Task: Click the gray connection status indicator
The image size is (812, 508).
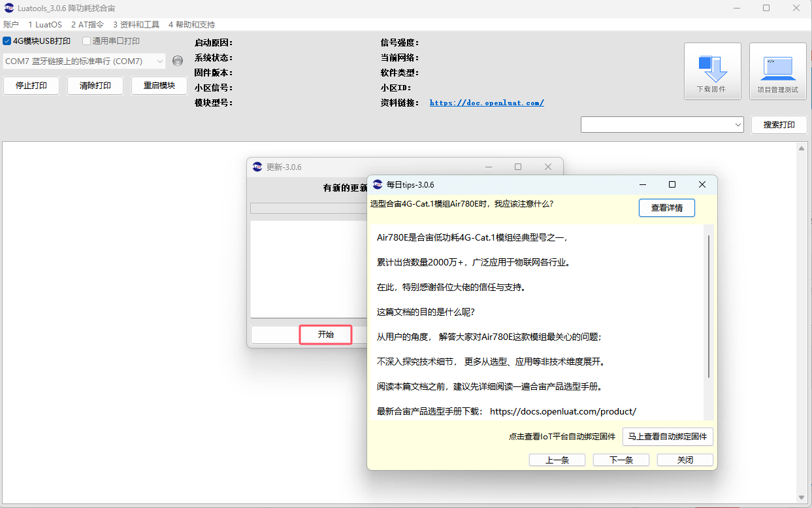Action: click(178, 61)
